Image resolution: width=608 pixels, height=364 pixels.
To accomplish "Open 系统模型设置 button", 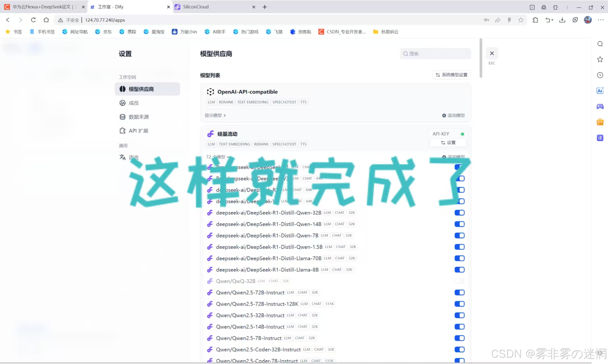I will 452,75.
